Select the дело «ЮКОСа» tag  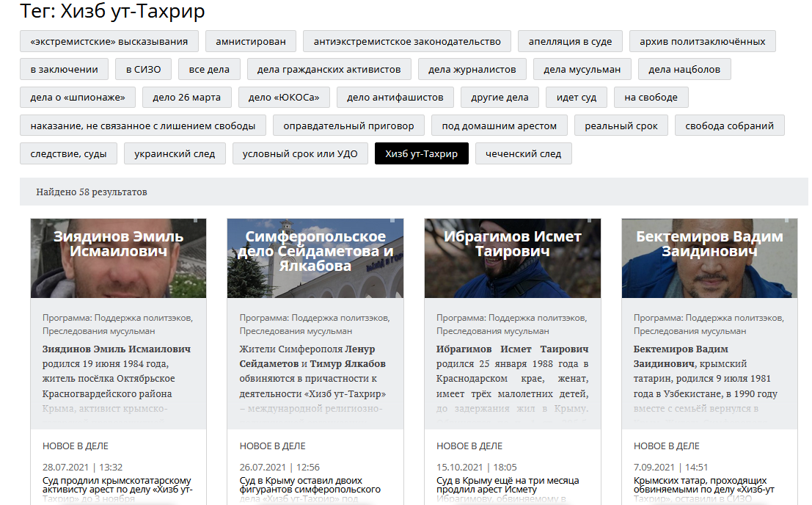tap(284, 98)
